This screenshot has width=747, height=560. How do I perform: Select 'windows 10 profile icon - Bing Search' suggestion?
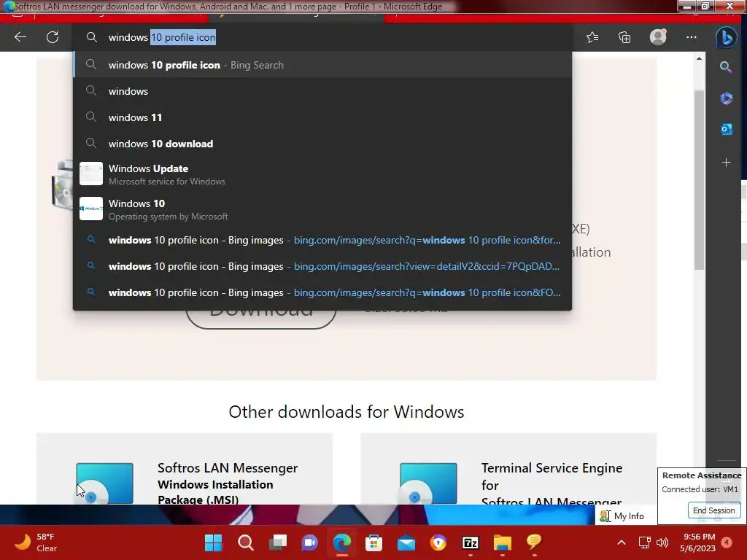322,65
